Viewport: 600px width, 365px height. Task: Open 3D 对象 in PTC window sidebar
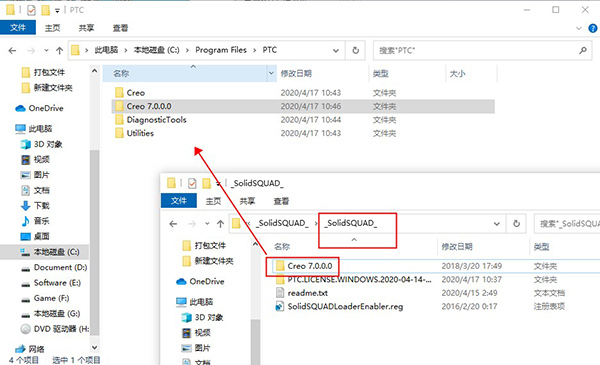41,144
